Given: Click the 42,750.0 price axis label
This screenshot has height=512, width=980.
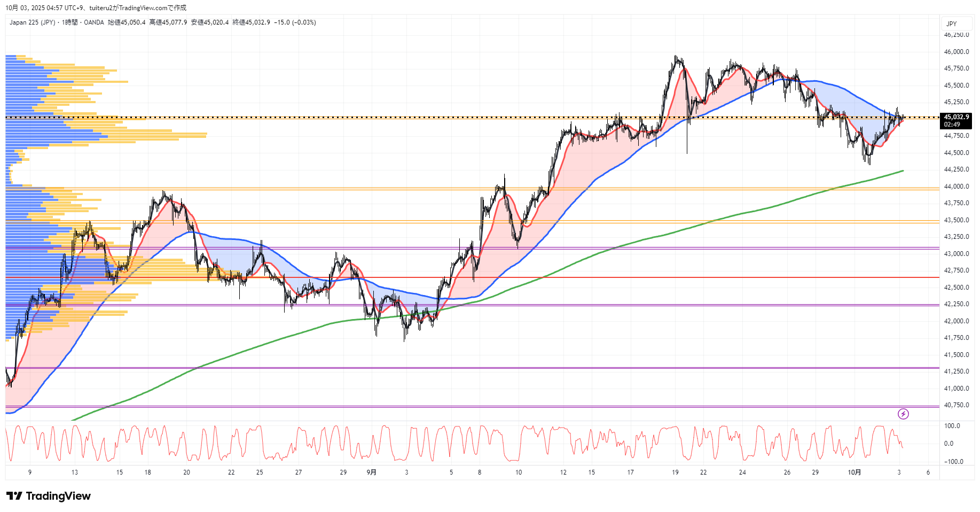Looking at the screenshot, I should (x=956, y=270).
